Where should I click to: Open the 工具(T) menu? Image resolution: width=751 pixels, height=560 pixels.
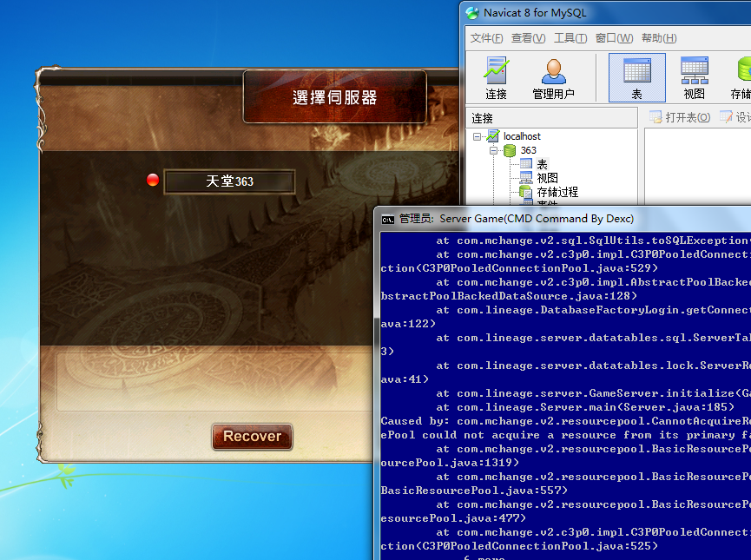(570, 38)
